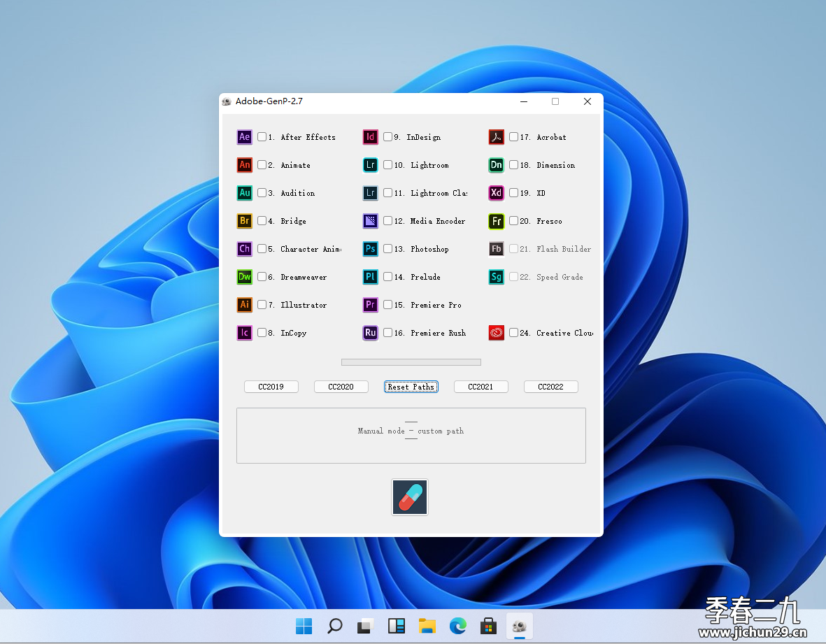Click the Animate An icon
826x644 pixels.
[x=244, y=165]
